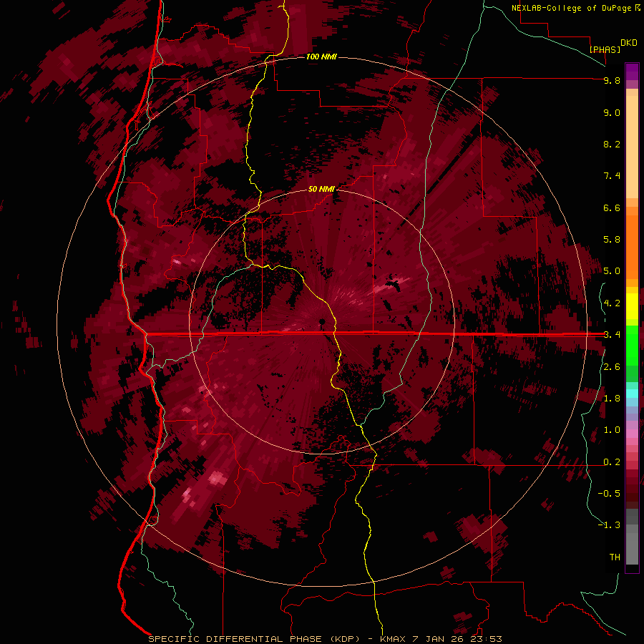Click the DKD label above the color scale
This screenshot has width=644, height=644.
coord(629,43)
